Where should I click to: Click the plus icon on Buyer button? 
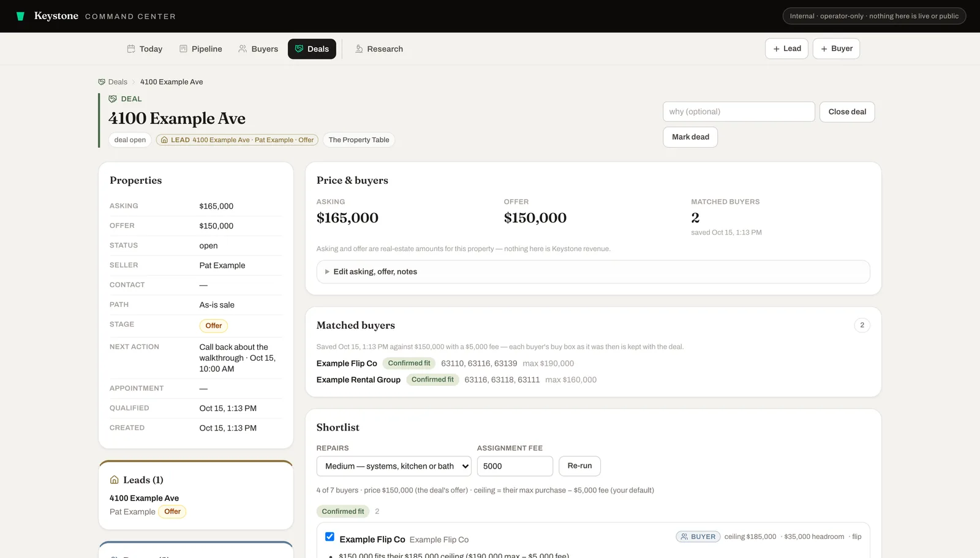[824, 49]
